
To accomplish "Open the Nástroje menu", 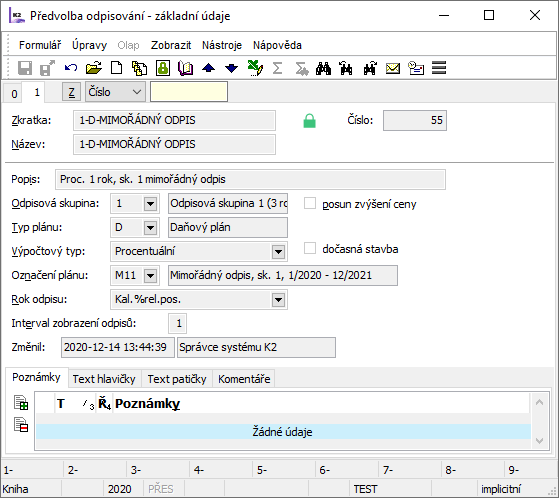I will 222,45.
